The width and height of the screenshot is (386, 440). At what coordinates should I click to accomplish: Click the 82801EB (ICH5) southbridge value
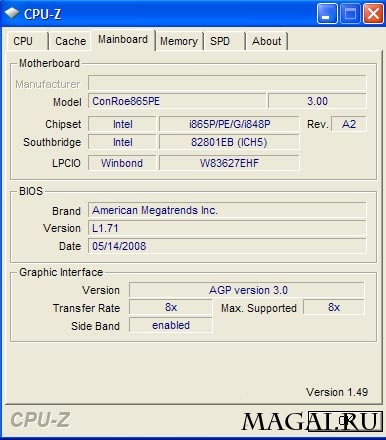[229, 142]
